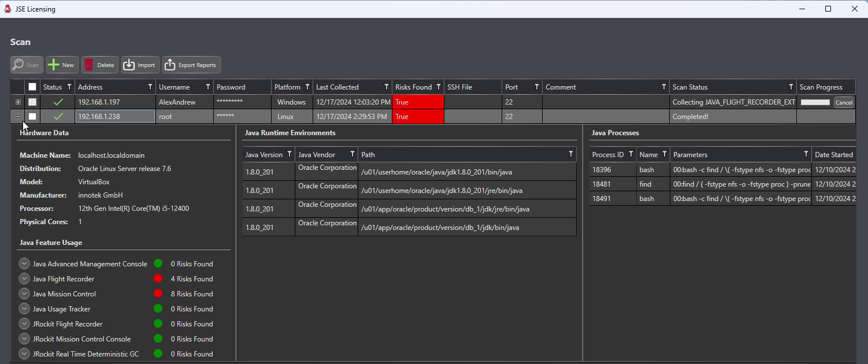Check the box for row 192.168.1.197
Image resolution: width=868 pixels, height=364 pixels.
pos(32,102)
